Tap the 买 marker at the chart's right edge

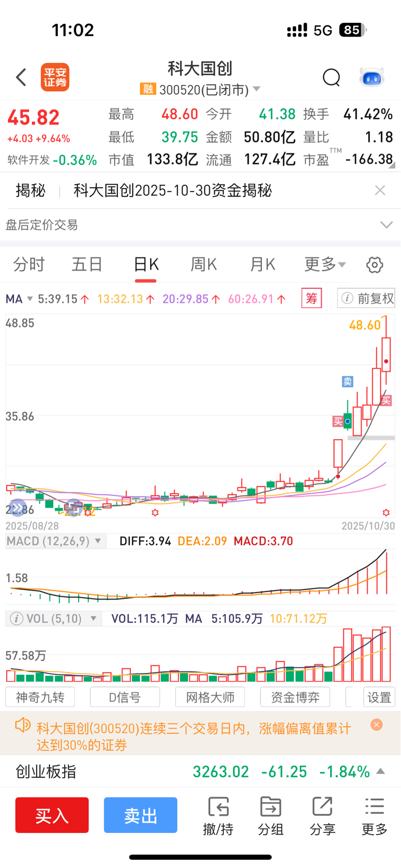coord(386,400)
